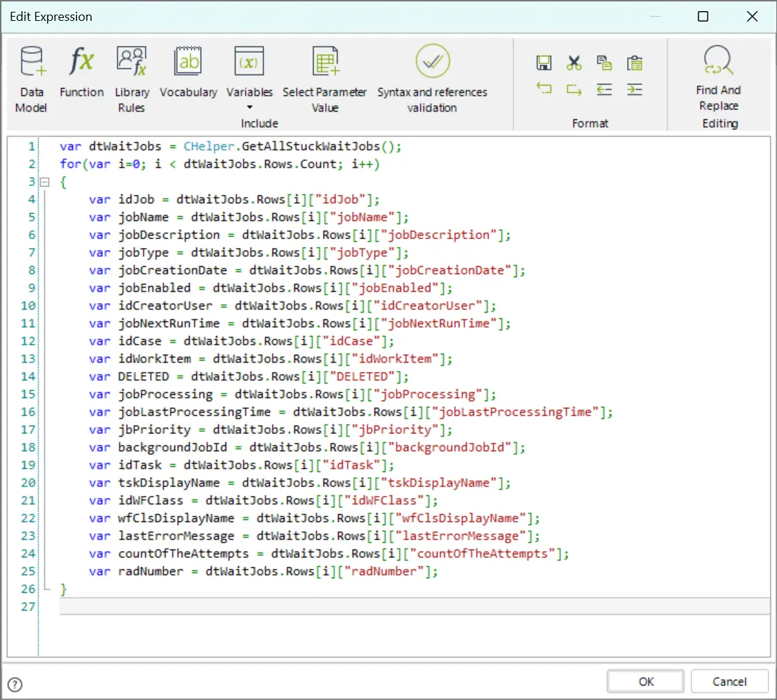777x700 pixels.
Task: Redo the last undone edit
Action: pyautogui.click(x=574, y=89)
